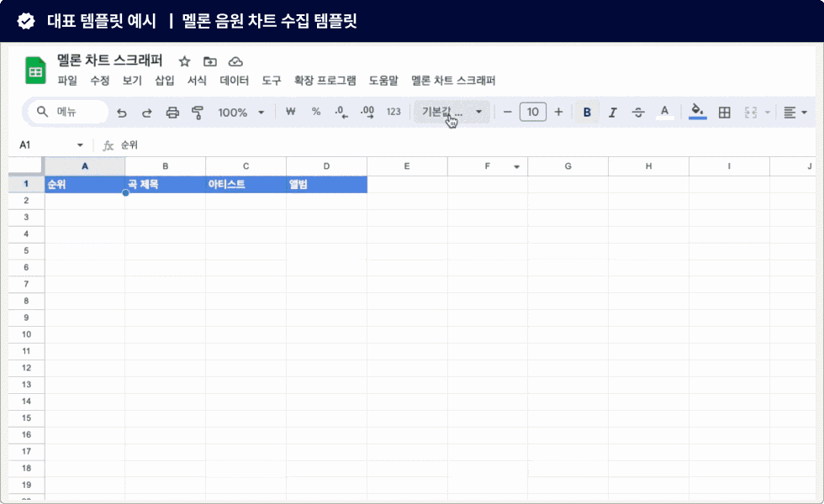Open the borders tool

[725, 113]
